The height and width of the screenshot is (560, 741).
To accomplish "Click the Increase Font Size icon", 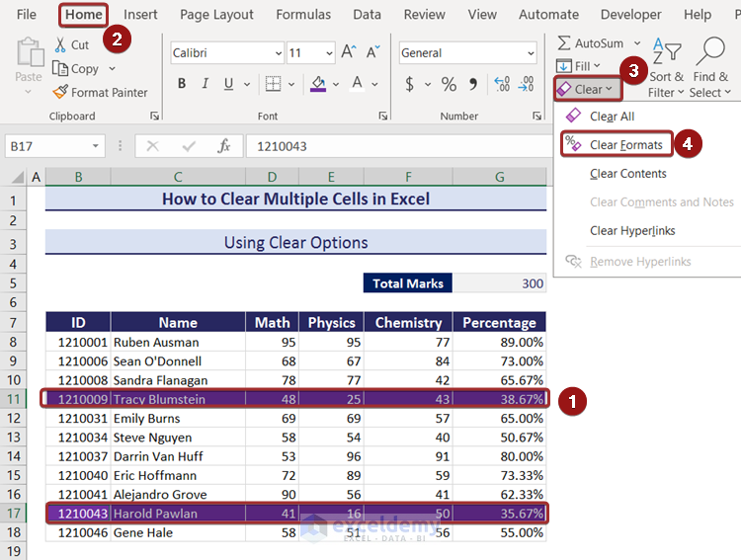I will 348,52.
